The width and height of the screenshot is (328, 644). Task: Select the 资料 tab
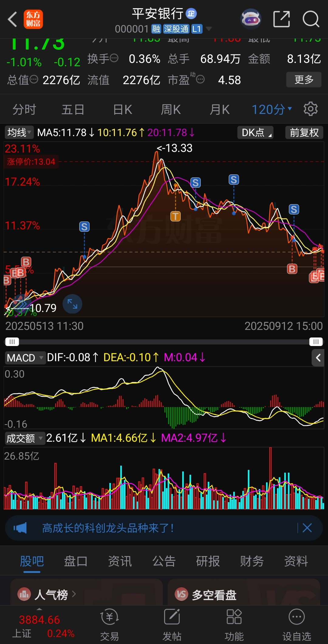click(296, 561)
